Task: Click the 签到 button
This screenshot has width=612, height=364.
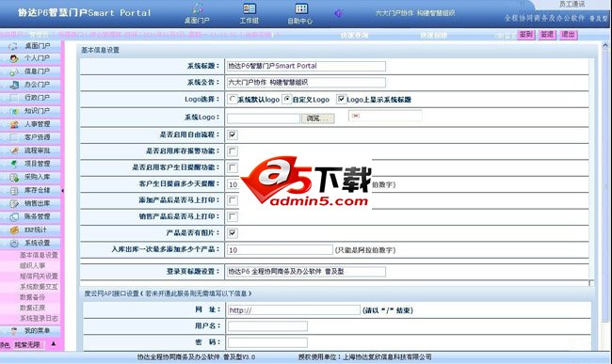Action: 526,35
